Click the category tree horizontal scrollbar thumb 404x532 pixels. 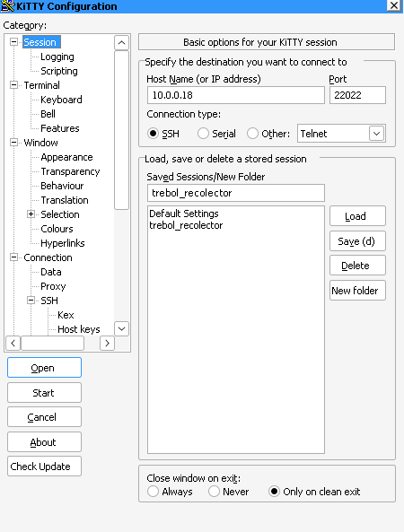click(53, 343)
